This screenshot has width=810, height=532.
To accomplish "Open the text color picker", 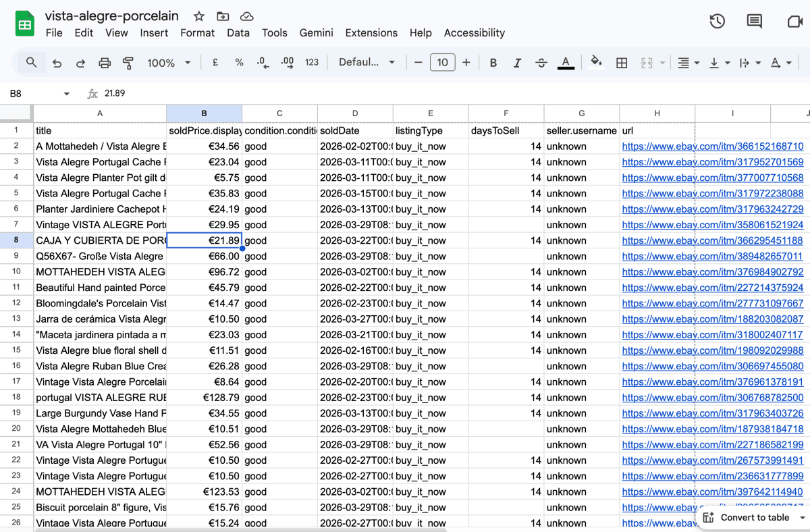I will pos(566,63).
